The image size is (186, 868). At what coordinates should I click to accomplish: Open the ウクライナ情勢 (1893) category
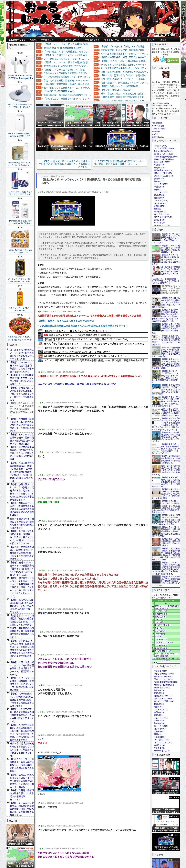(x=164, y=148)
